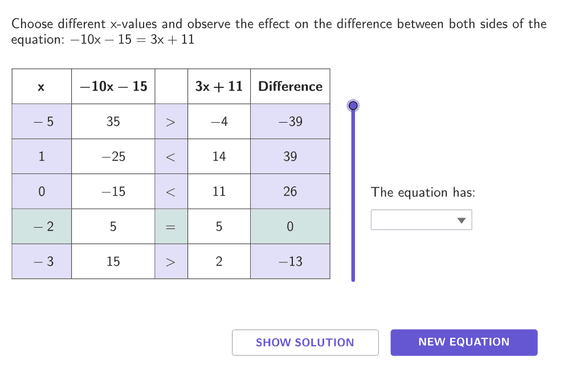
Task: Click the less-than sign in third row
Action: click(x=171, y=192)
